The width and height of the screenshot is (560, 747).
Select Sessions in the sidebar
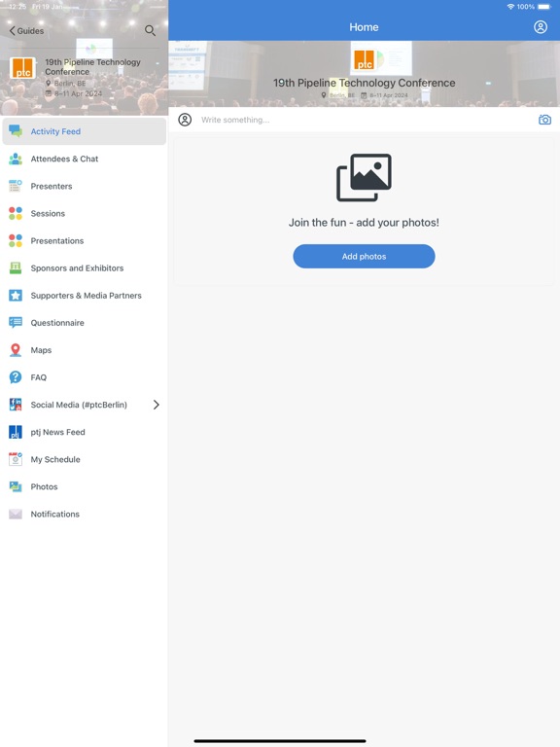[x=85, y=213]
